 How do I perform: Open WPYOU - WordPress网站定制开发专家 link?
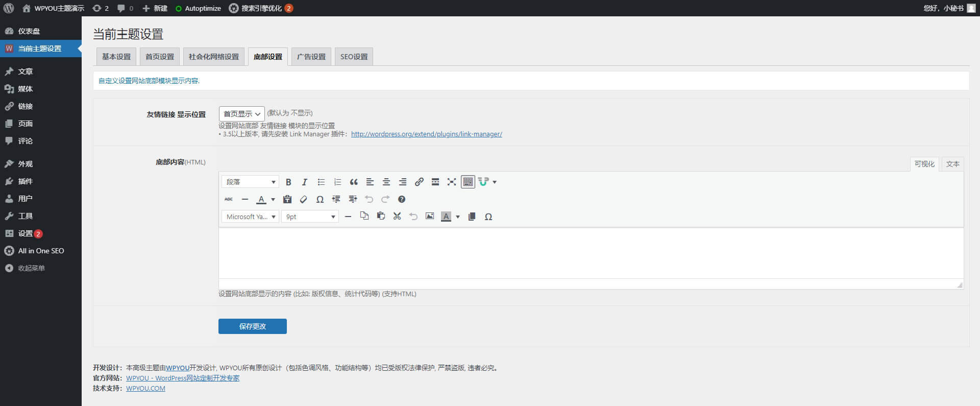click(x=183, y=378)
